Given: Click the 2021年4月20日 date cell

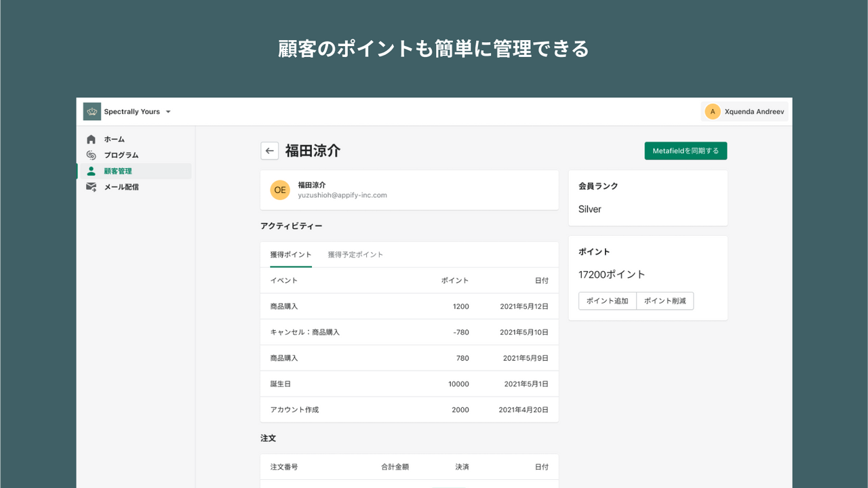Looking at the screenshot, I should [524, 410].
